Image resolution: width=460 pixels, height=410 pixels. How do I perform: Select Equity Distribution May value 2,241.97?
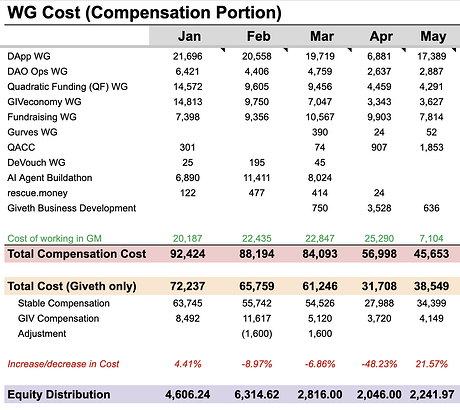pyautogui.click(x=432, y=395)
